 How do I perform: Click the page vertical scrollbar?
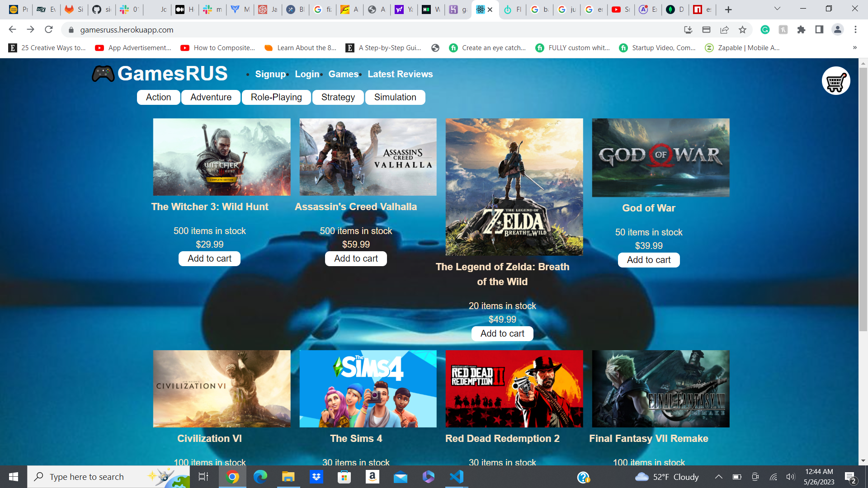(863, 199)
